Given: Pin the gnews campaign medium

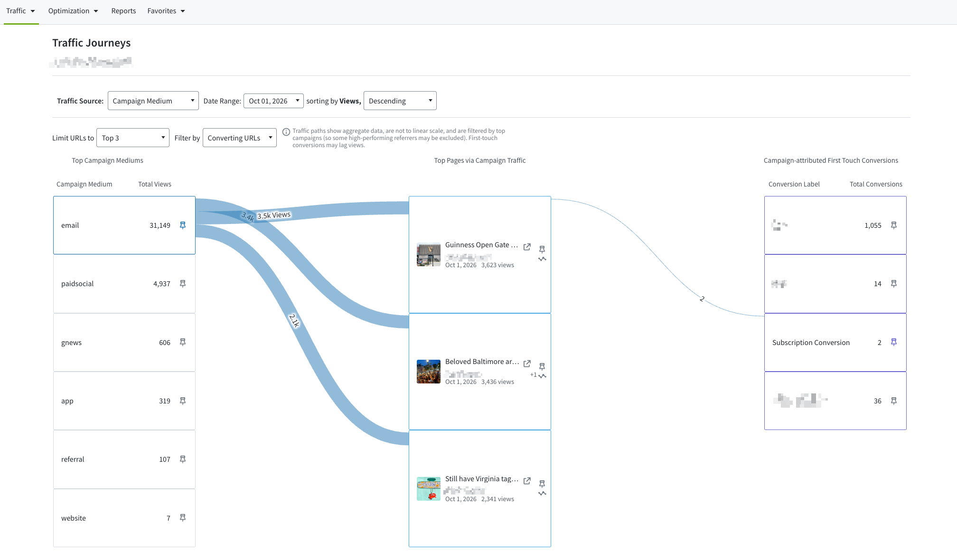Looking at the screenshot, I should 183,342.
